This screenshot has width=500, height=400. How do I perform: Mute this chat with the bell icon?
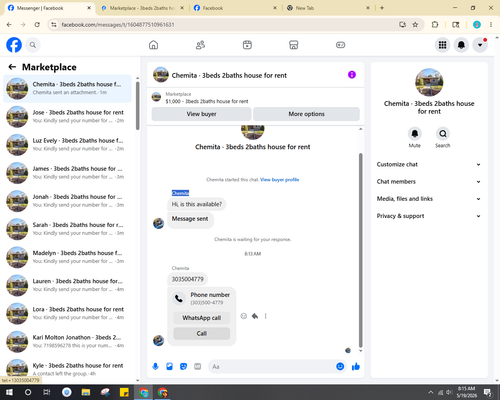click(x=415, y=134)
